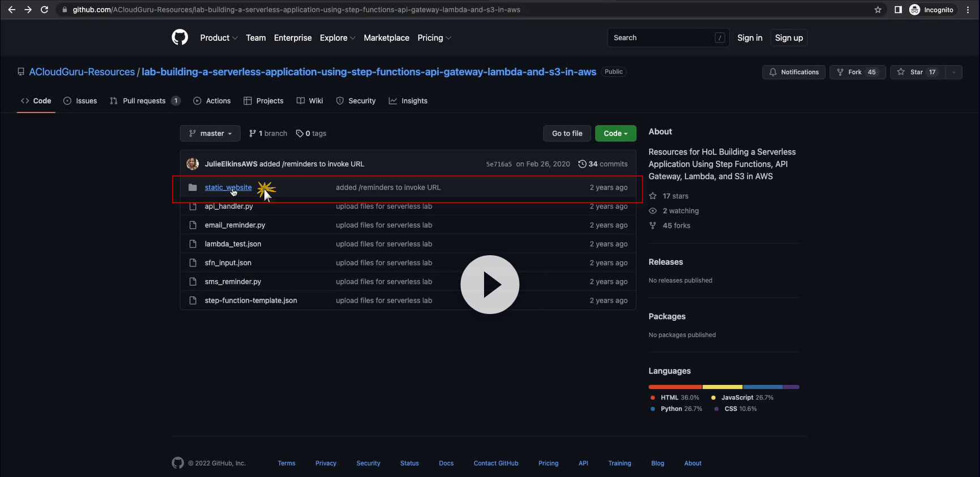Open the browser side panel icon
The image size is (980, 477).
[898, 10]
